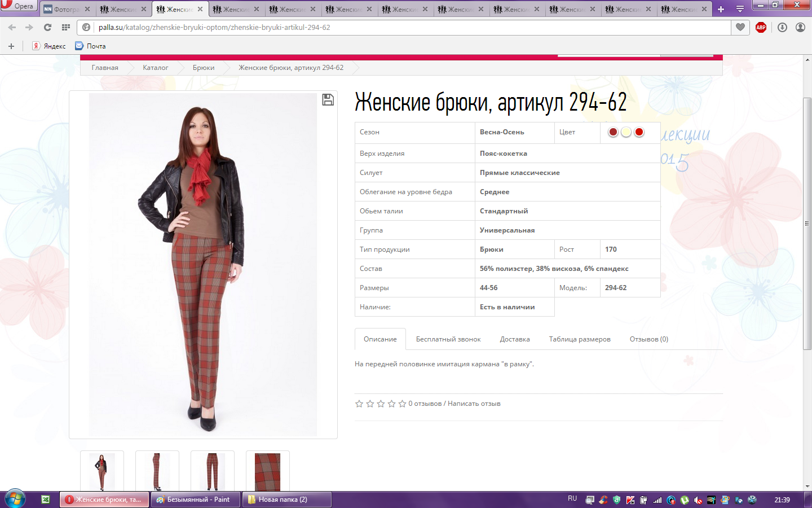Enlarge the main product photo
812x508 pixels.
pos(203,264)
